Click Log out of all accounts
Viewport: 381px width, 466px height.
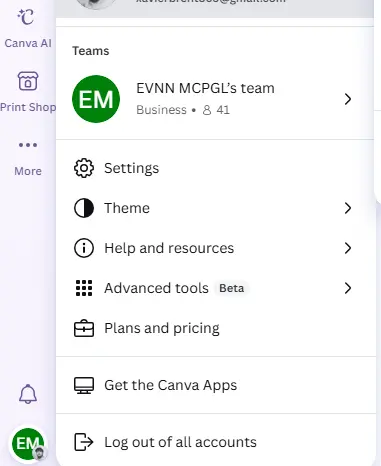pos(215,442)
